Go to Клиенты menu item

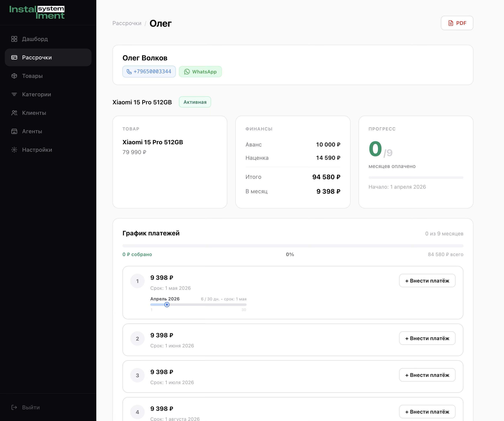pos(34,113)
